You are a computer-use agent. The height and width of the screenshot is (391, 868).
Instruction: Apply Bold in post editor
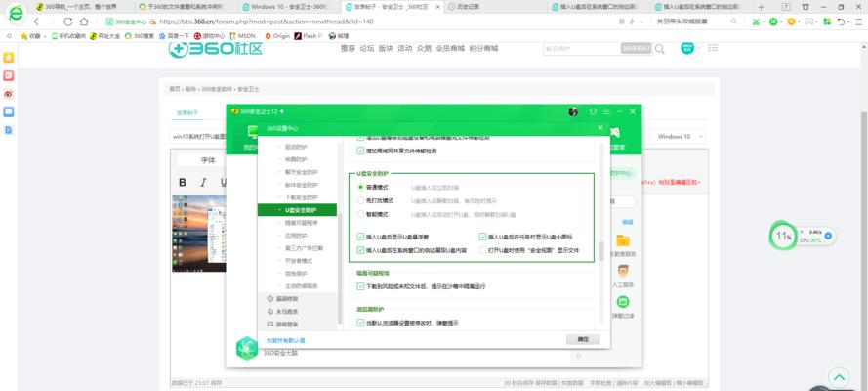(183, 182)
